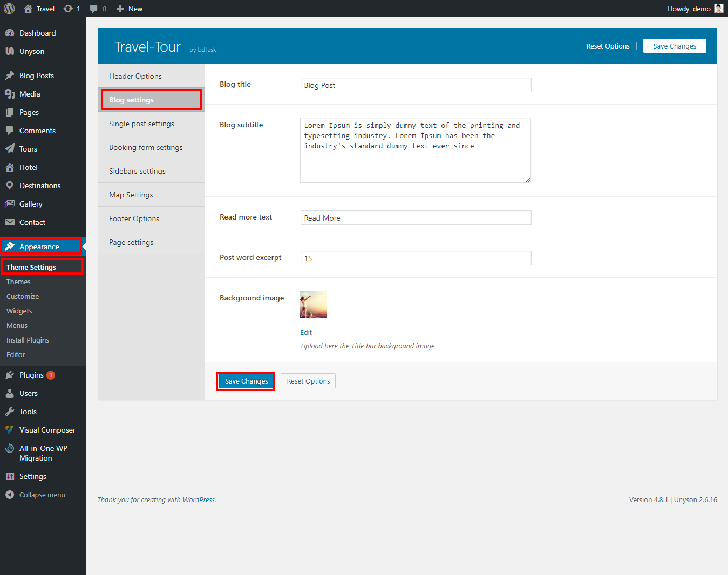Click the Appearance paintbrush icon
The image size is (728, 575).
click(x=10, y=247)
